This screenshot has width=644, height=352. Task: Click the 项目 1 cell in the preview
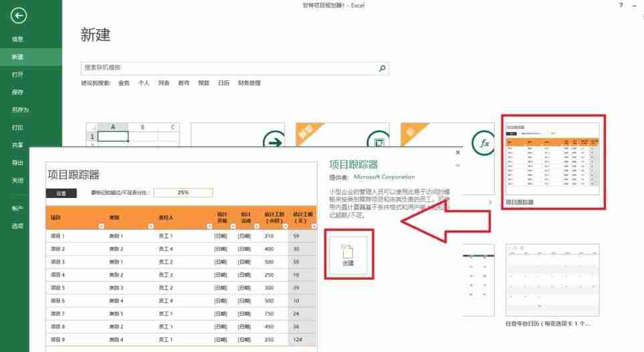[58, 236]
